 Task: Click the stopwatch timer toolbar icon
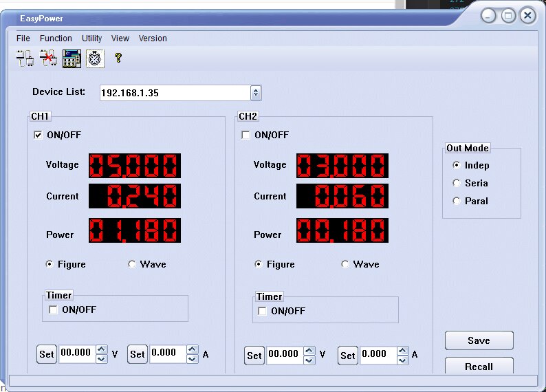[x=95, y=58]
